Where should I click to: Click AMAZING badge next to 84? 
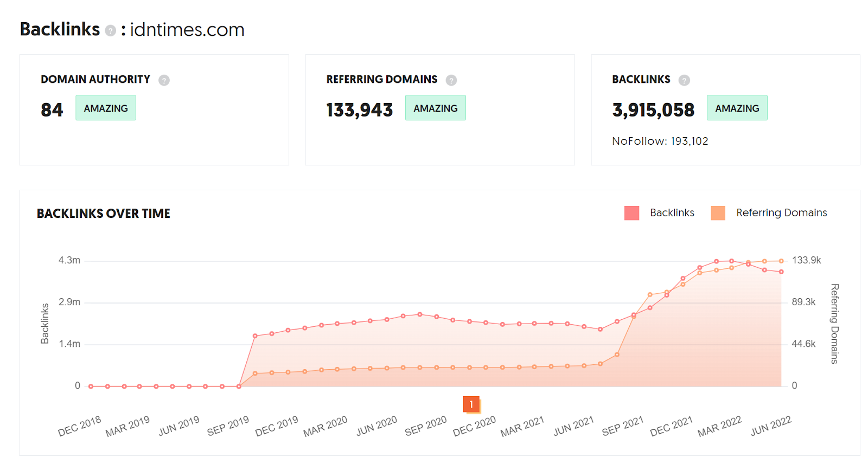(x=106, y=108)
